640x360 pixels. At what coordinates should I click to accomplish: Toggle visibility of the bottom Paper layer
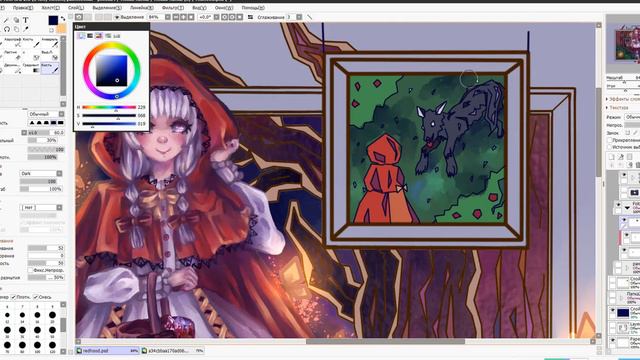pos(612,341)
